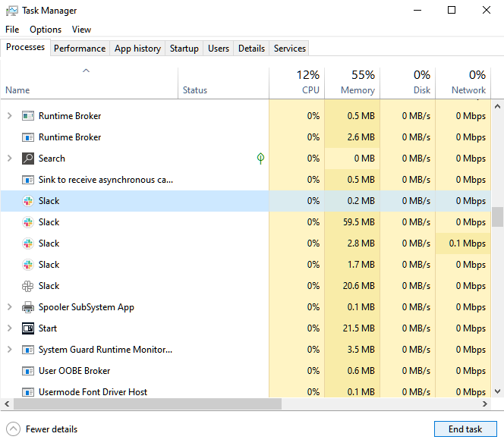Click the Fewer details circular arrow icon
The height and width of the screenshot is (446, 504).
[x=13, y=429]
